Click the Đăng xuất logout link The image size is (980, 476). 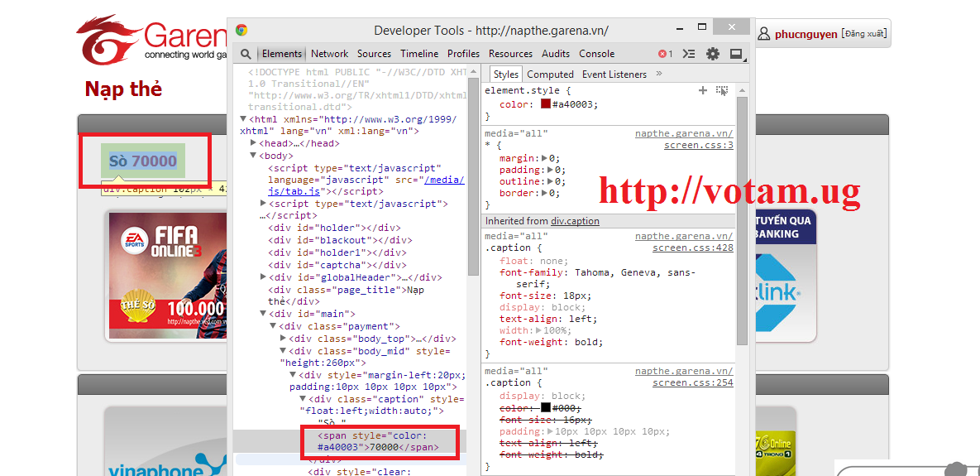click(863, 33)
